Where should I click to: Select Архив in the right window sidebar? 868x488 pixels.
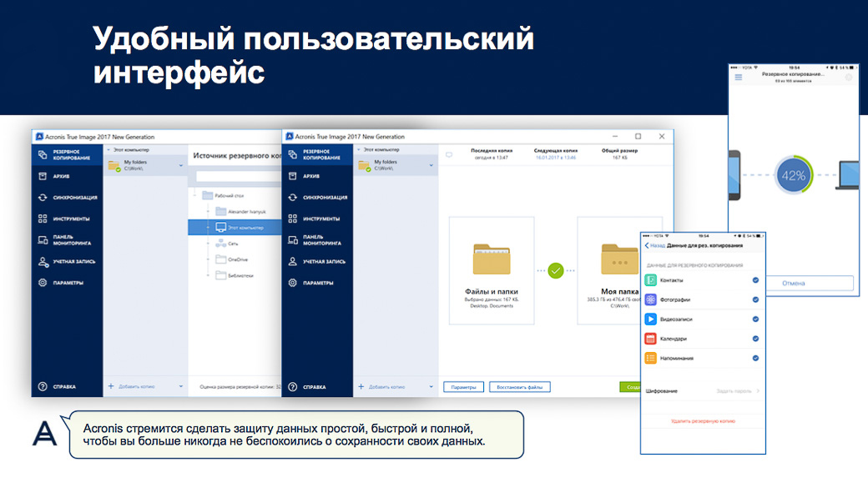pos(317,176)
